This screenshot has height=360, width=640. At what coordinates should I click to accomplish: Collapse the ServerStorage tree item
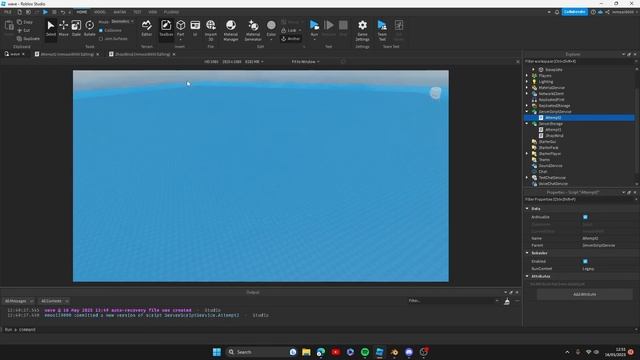(x=527, y=124)
